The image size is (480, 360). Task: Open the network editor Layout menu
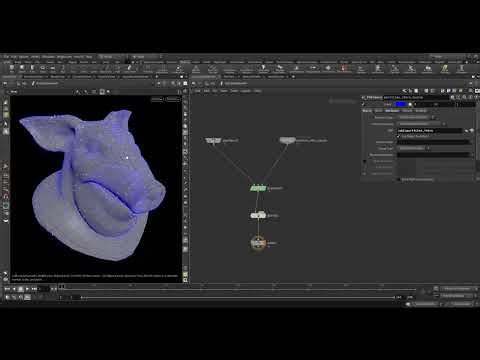(246, 91)
